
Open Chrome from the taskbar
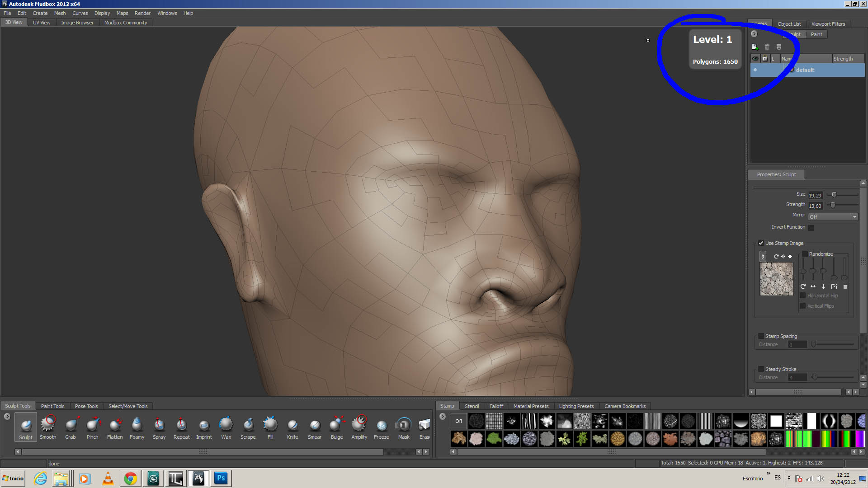click(131, 479)
